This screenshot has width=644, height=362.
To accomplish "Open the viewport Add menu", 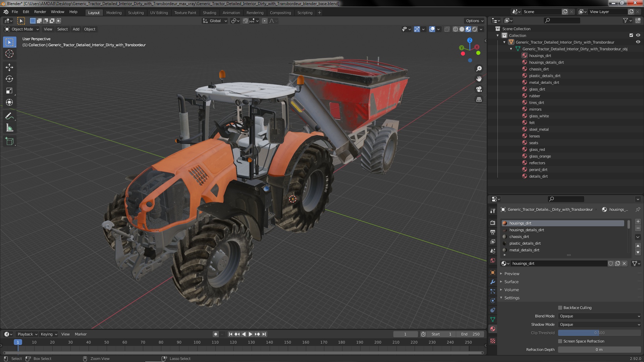I will [76, 29].
